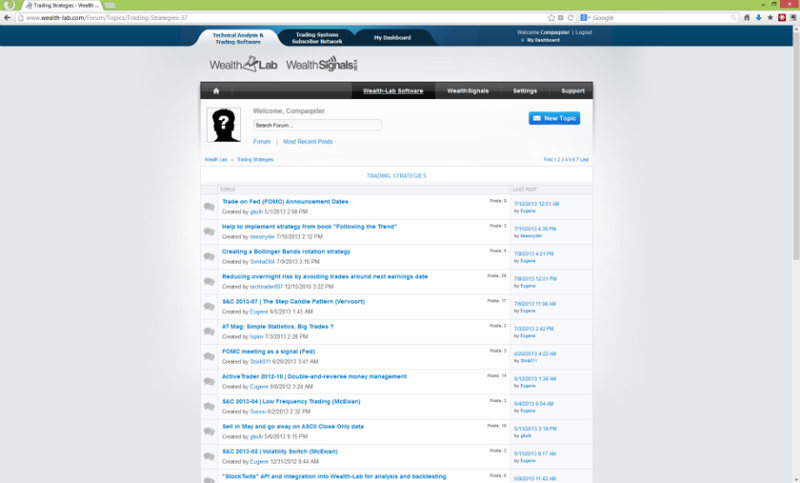800x483 pixels.
Task: Open the Creating a Bollinger Bands rotation strategy topic
Action: pos(285,251)
